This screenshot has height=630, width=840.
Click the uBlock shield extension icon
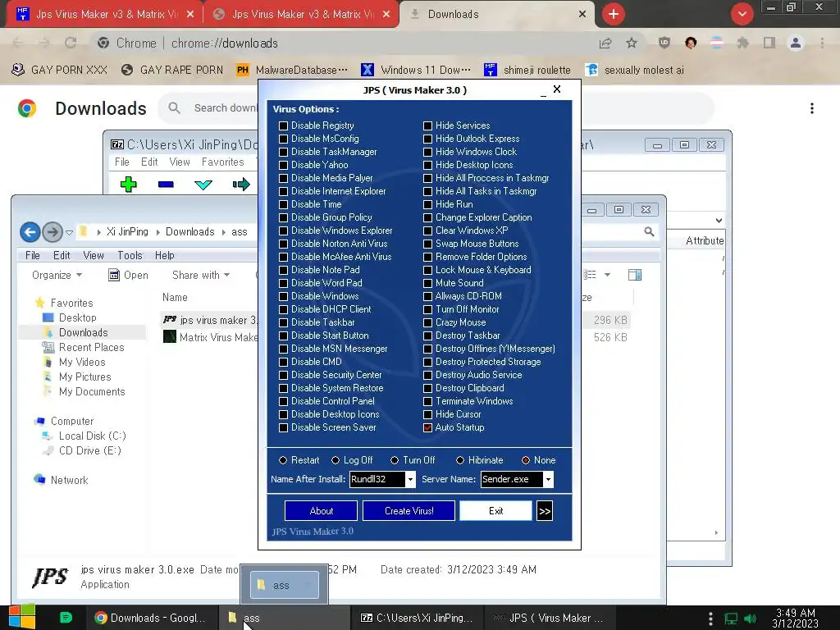point(664,43)
